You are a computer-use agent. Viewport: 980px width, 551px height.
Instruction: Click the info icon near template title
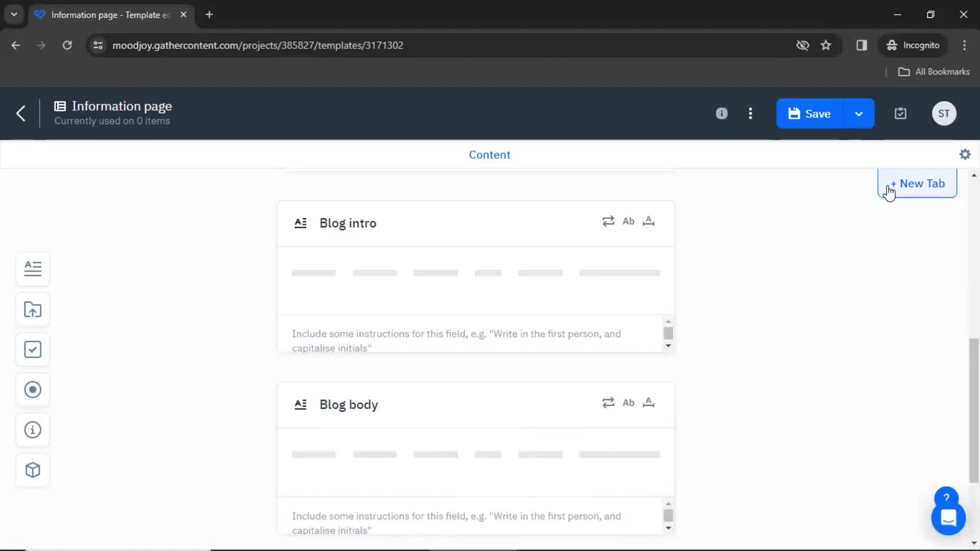click(722, 113)
